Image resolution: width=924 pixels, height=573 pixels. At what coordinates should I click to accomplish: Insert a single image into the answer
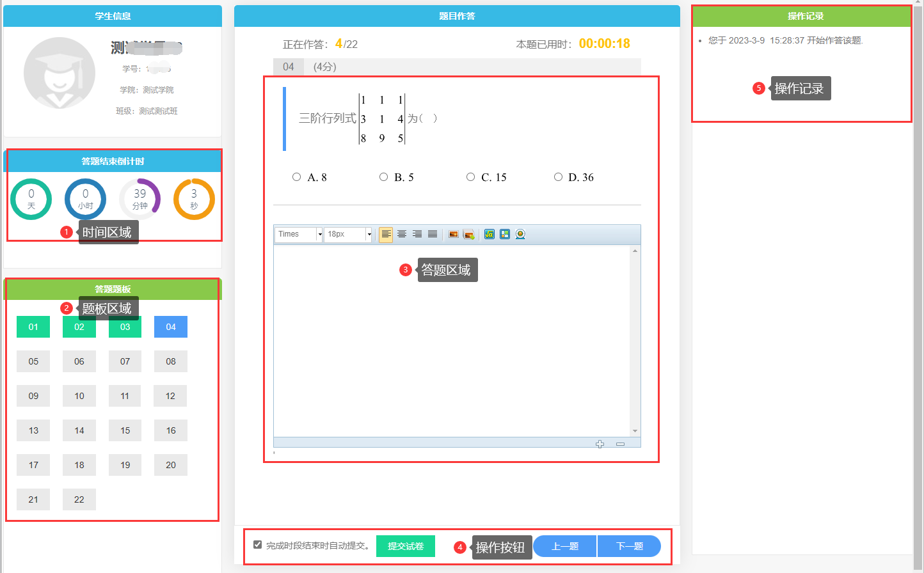coord(454,234)
